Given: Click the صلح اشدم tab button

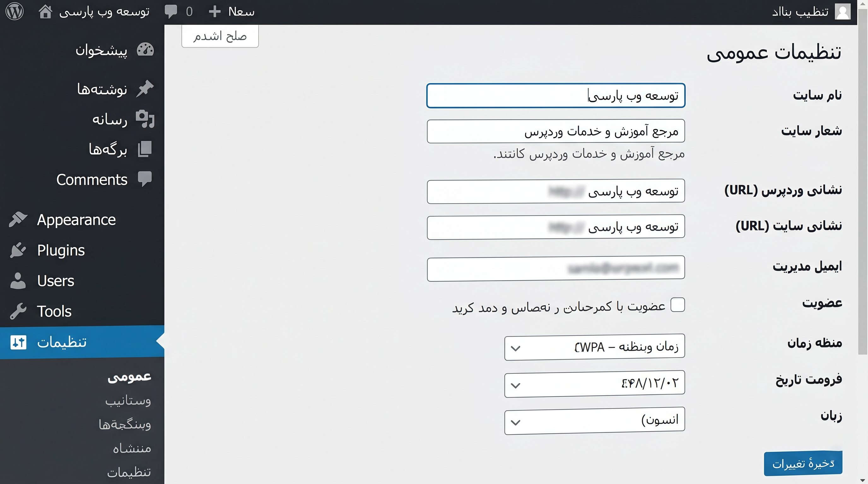Looking at the screenshot, I should click(x=220, y=36).
